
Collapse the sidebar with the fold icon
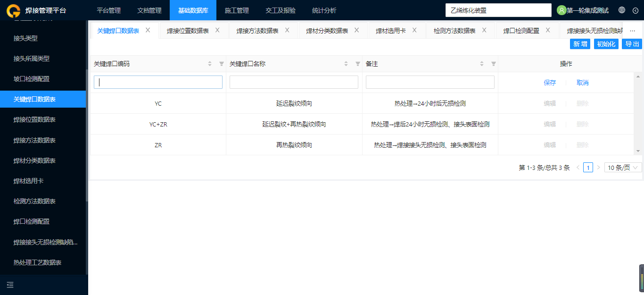pos(10,285)
